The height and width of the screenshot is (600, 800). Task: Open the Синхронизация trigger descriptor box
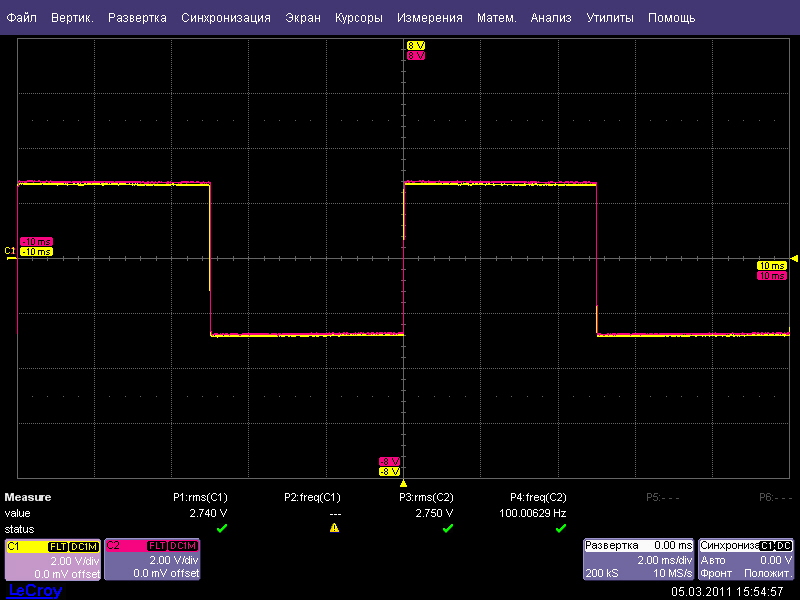pos(746,560)
